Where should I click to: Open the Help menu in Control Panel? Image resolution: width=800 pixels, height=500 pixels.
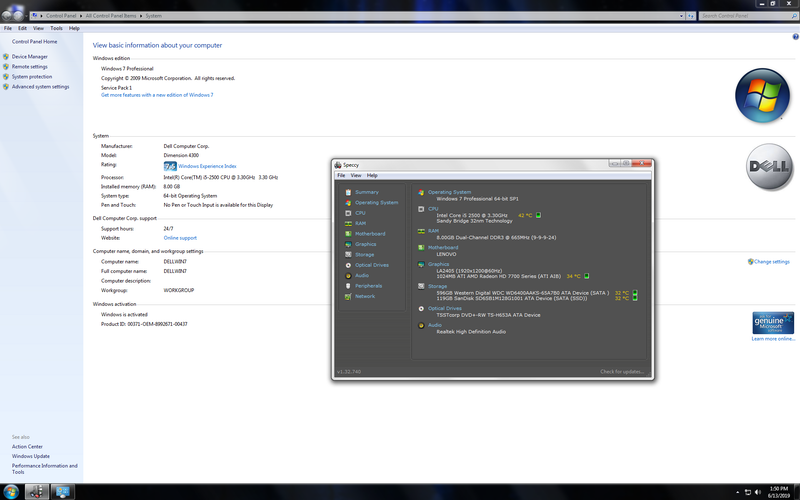click(74, 29)
